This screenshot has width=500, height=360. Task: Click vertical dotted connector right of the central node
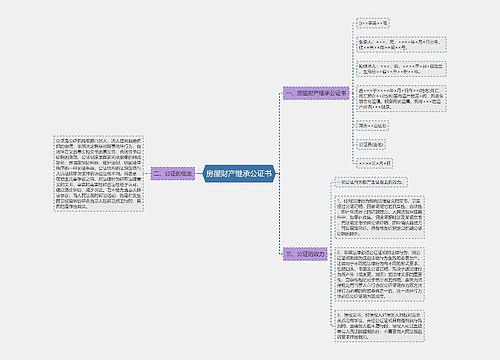point(279,174)
